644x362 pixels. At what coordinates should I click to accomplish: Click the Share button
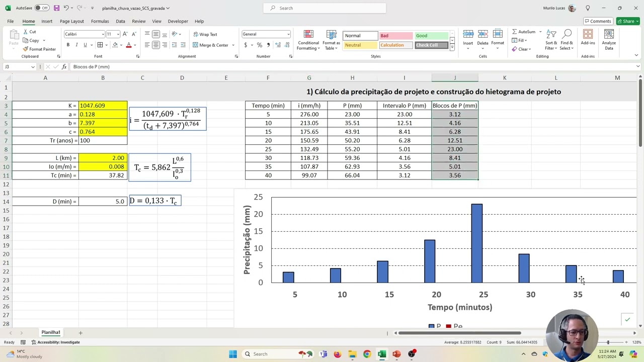[627, 21]
